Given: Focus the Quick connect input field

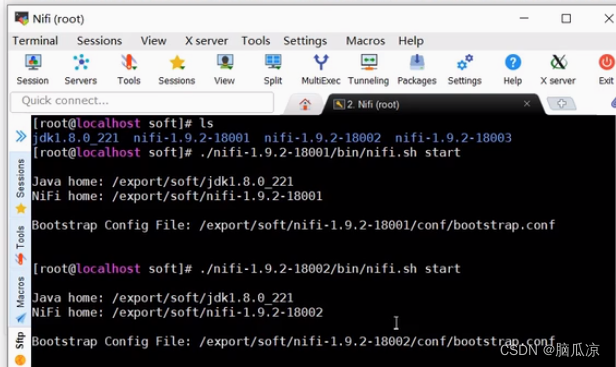Looking at the screenshot, I should pyautogui.click(x=142, y=101).
